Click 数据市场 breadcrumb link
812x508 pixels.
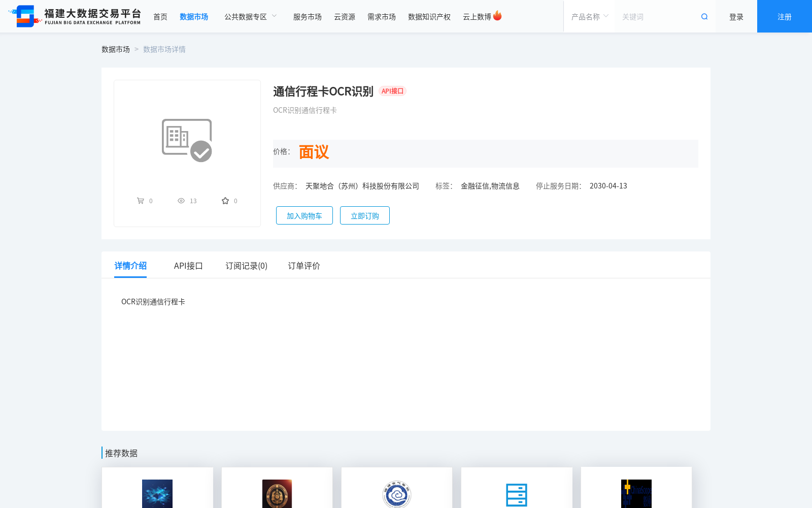pos(116,49)
